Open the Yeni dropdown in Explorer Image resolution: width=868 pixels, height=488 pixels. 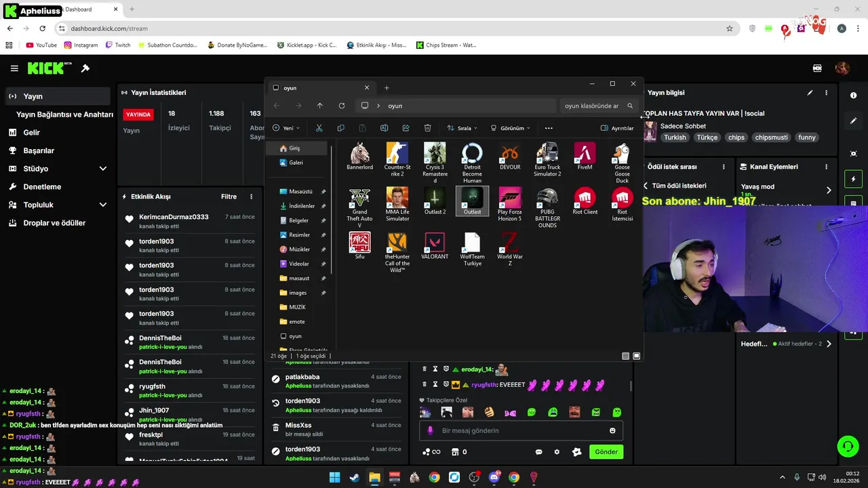[285, 128]
